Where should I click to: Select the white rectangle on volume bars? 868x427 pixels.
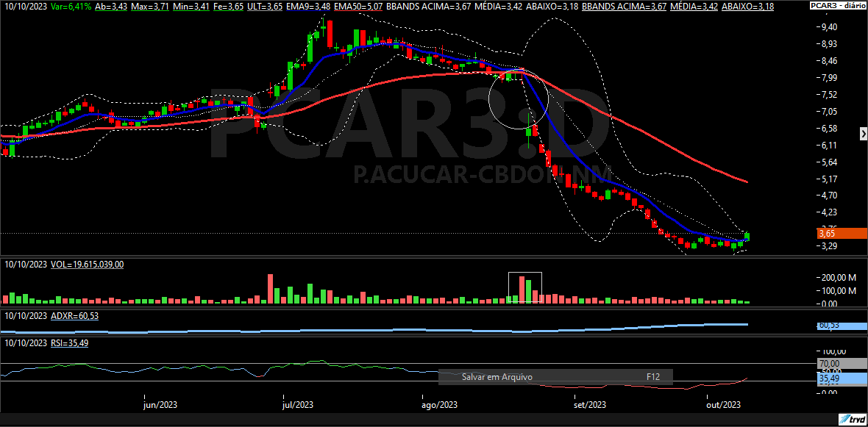525,287
